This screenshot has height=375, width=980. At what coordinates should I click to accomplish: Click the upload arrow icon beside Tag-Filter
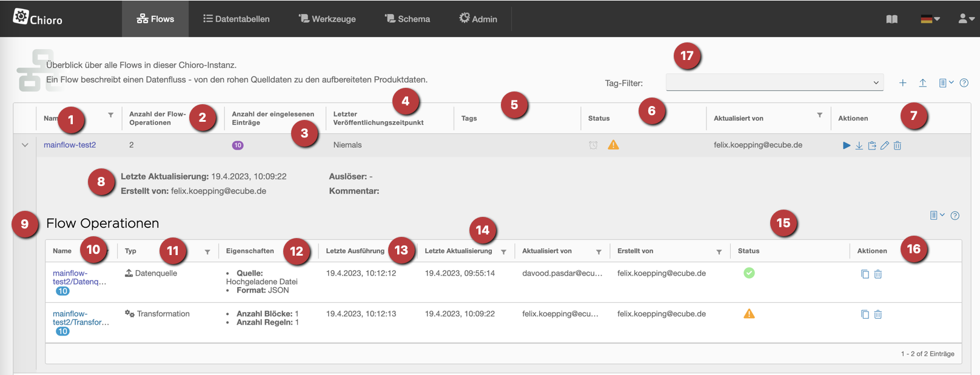point(922,83)
